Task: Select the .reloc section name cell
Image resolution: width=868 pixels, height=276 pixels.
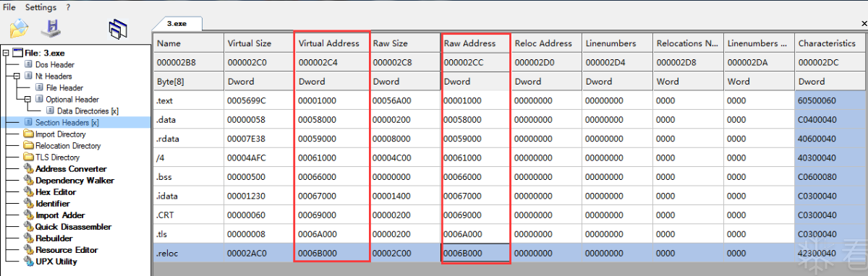Action: pos(188,253)
